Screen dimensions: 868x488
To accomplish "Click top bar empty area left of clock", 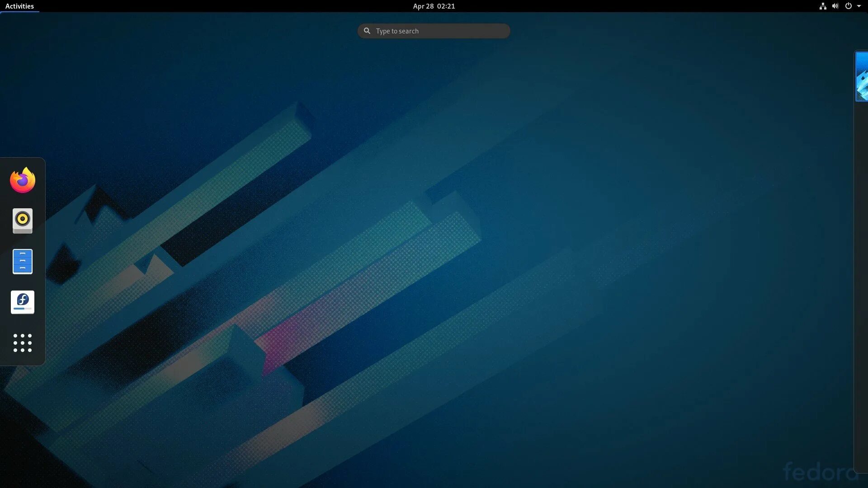I will 226,6.
